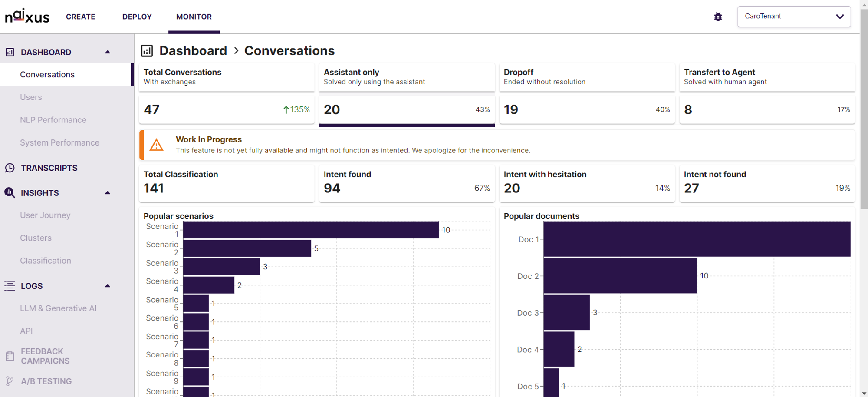Viewport: 868px width, 397px height.
Task: Click the Insights magnifier icon
Action: coord(10,192)
